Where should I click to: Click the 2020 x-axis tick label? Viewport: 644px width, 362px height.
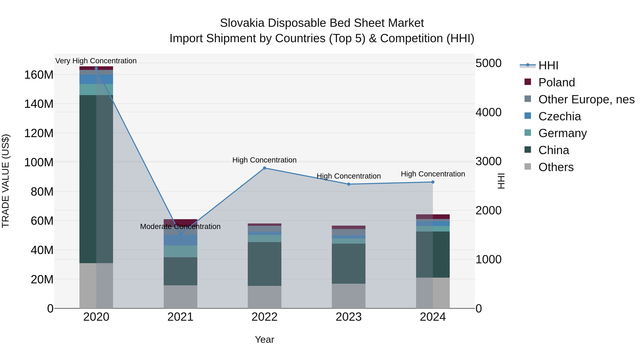[x=96, y=317]
